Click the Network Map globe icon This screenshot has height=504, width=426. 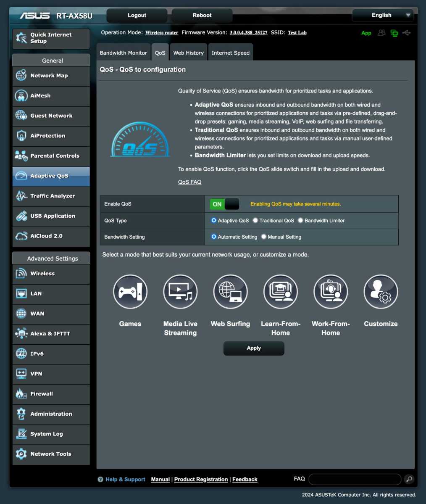(x=21, y=76)
